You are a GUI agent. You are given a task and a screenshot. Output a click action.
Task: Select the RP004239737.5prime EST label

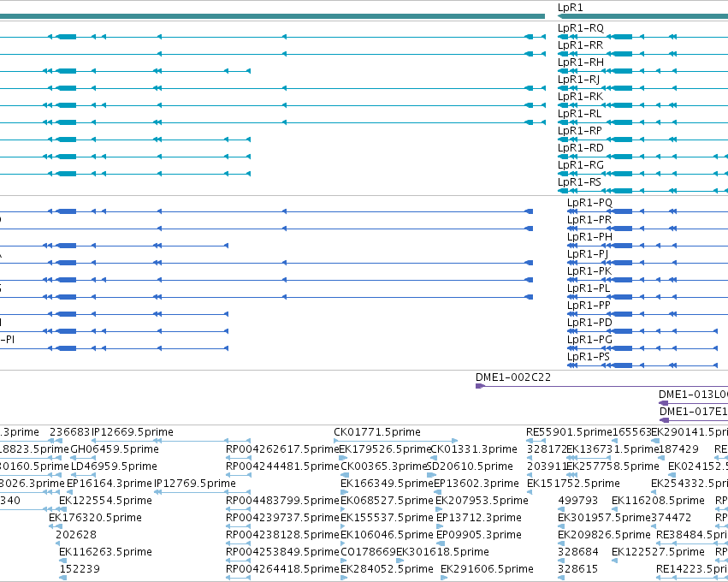(282, 518)
